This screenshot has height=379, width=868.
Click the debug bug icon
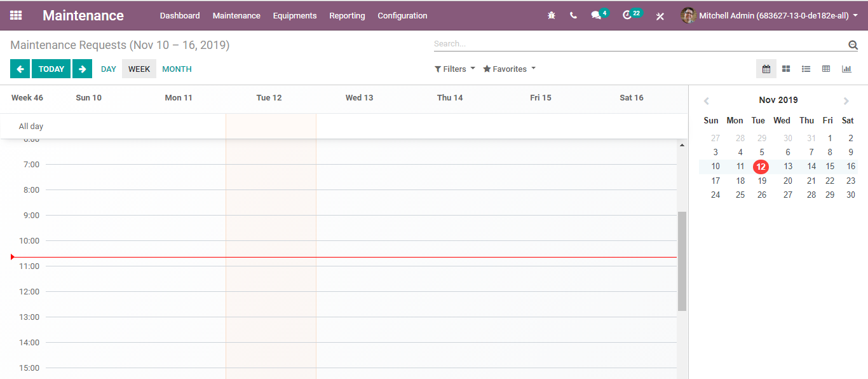(552, 15)
